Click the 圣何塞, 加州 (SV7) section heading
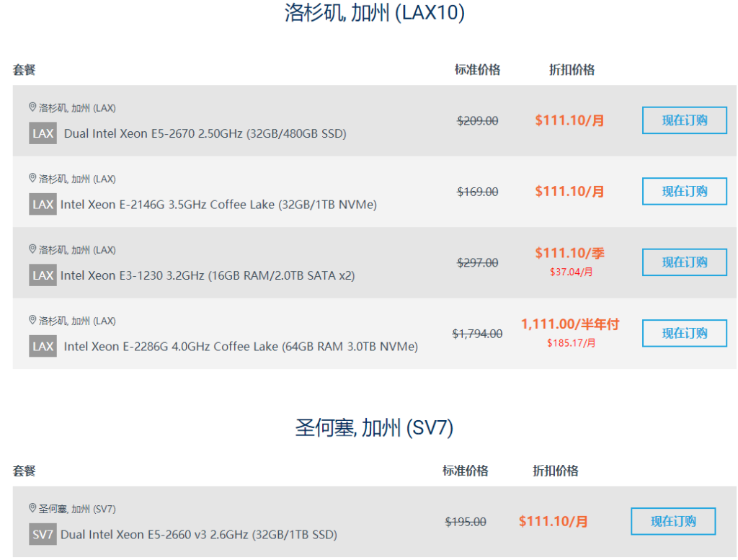 click(x=374, y=428)
